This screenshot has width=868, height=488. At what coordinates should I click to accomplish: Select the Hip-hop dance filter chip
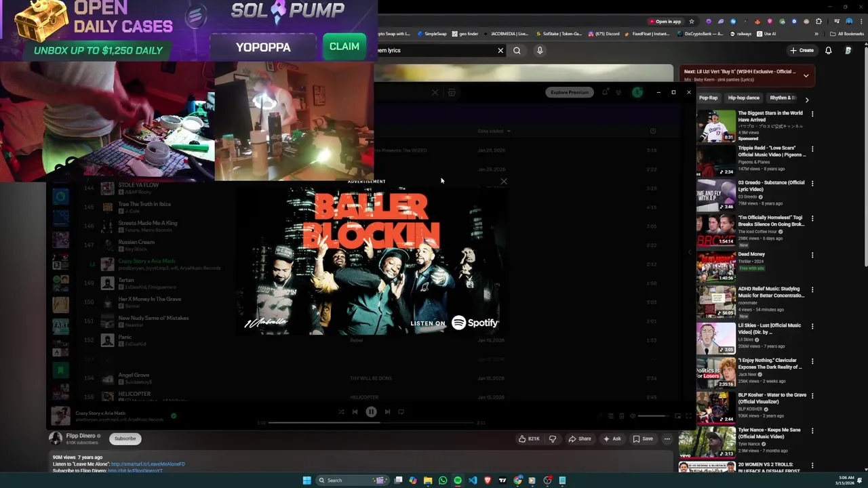(743, 98)
